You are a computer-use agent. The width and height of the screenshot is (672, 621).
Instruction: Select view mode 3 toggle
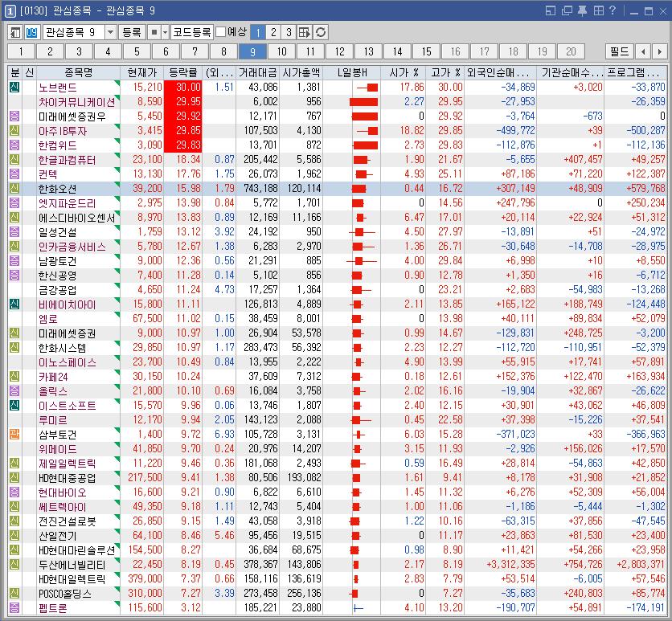[x=289, y=32]
